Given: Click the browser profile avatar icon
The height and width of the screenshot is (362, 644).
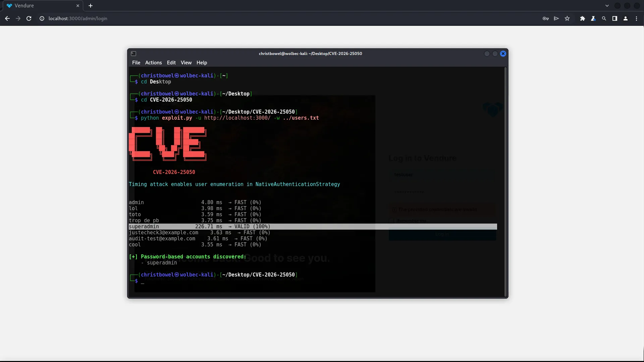Looking at the screenshot, I should [x=625, y=18].
